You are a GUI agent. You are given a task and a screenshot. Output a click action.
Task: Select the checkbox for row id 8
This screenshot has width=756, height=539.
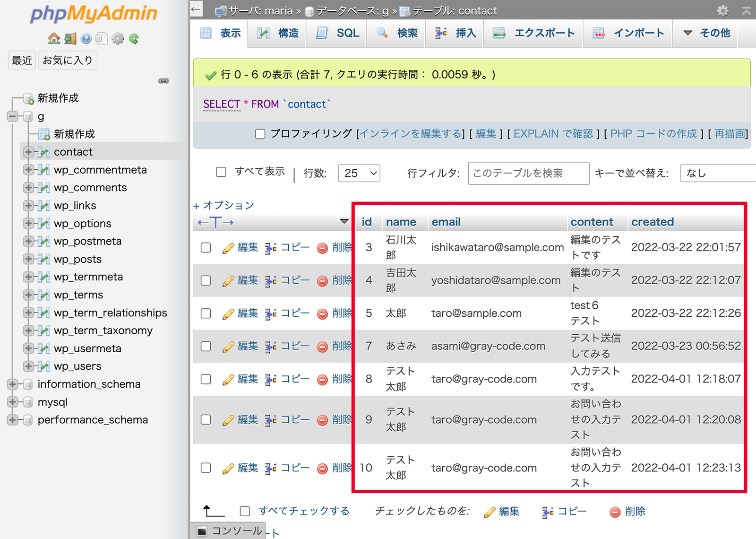click(206, 379)
